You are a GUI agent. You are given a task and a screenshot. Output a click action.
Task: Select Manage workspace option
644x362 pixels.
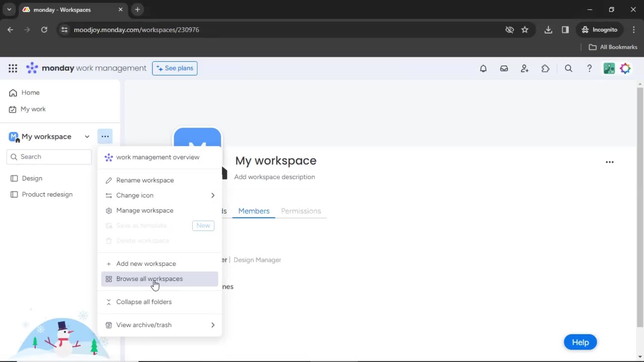pos(145,210)
